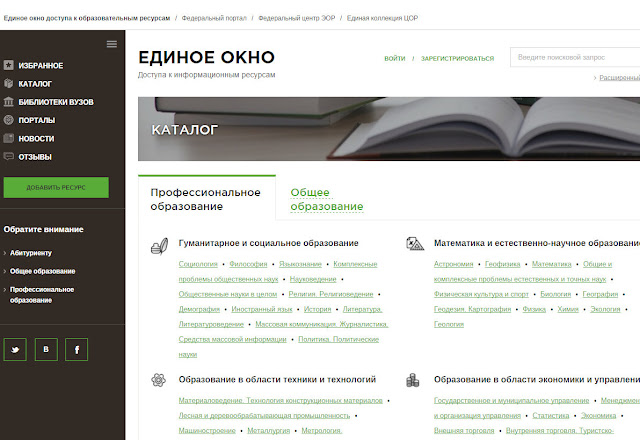Screen dimensions: 640x440
Task: Open the Экология link
Action: pyautogui.click(x=605, y=309)
